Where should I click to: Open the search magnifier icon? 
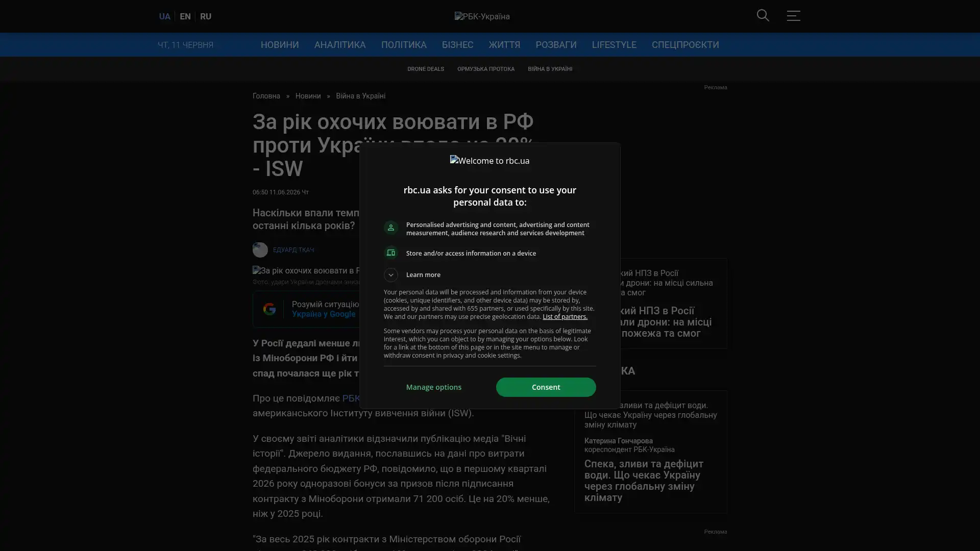[763, 15]
